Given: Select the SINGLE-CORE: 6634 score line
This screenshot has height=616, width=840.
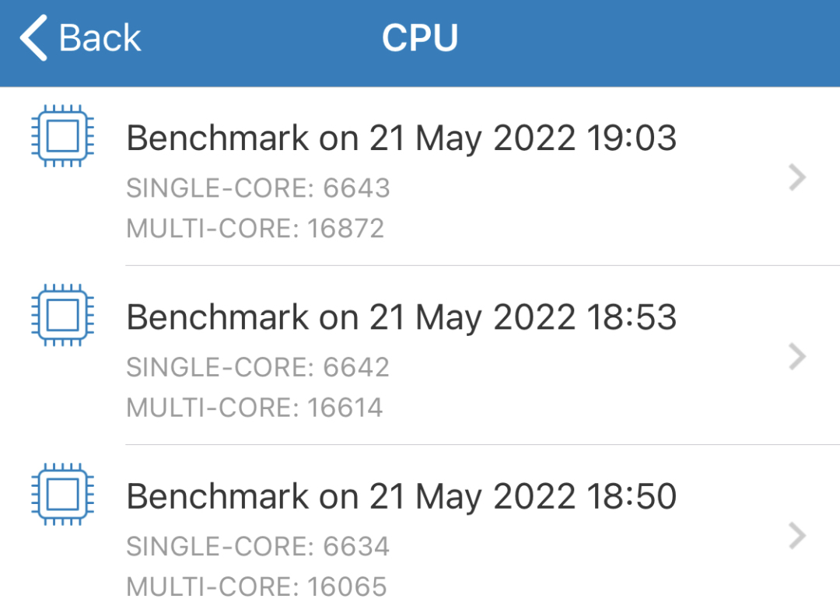Looking at the screenshot, I should (x=258, y=546).
